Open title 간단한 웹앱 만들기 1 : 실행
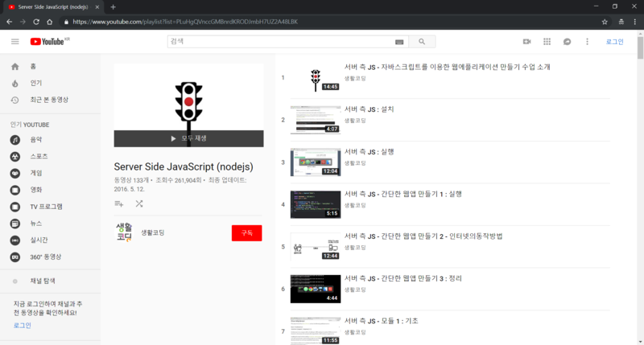Viewport: 644px width, 345px height. [403, 194]
